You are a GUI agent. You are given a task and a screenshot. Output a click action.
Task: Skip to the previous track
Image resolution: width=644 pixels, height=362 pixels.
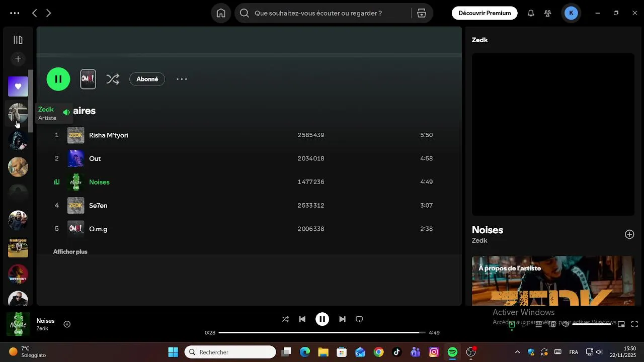[302, 319]
